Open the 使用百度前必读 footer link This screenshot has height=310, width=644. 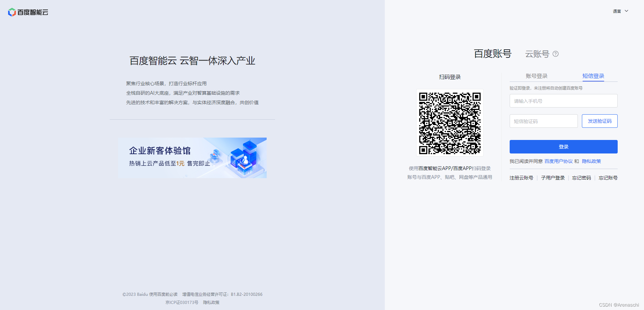[x=163, y=294]
